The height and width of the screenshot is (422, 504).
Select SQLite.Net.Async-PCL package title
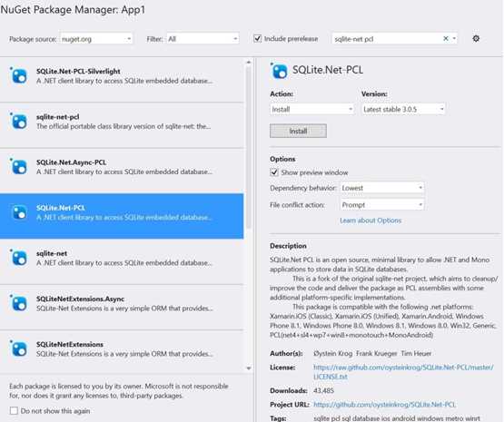71,162
